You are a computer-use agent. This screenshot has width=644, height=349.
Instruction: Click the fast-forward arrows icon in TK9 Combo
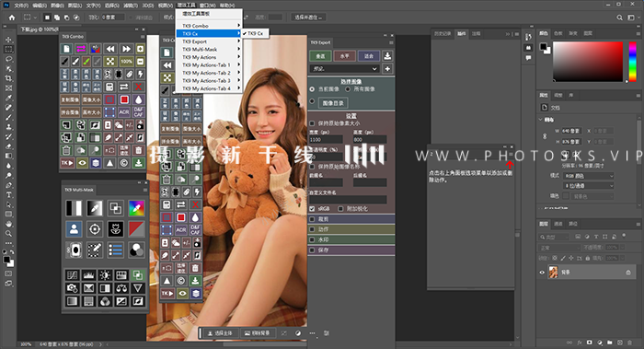127,49
